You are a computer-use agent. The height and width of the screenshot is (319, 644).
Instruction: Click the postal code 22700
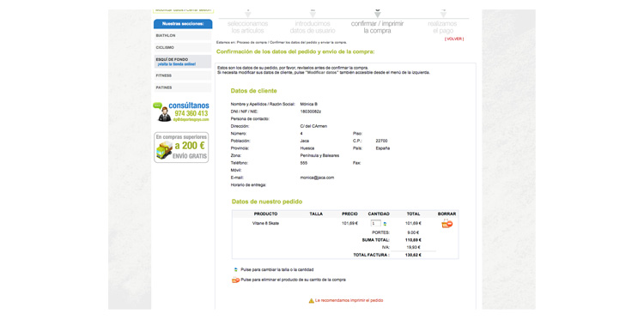coord(381,141)
